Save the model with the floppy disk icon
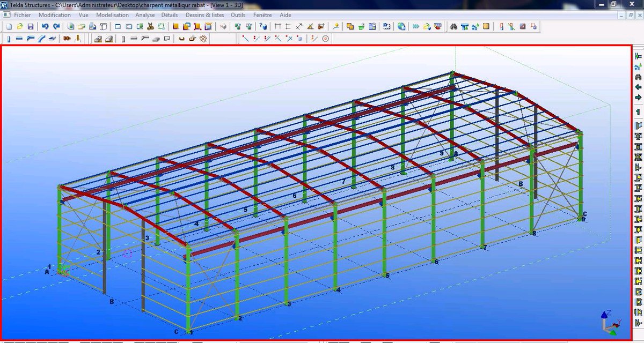Screen dimensions: 644x343 pos(31,26)
